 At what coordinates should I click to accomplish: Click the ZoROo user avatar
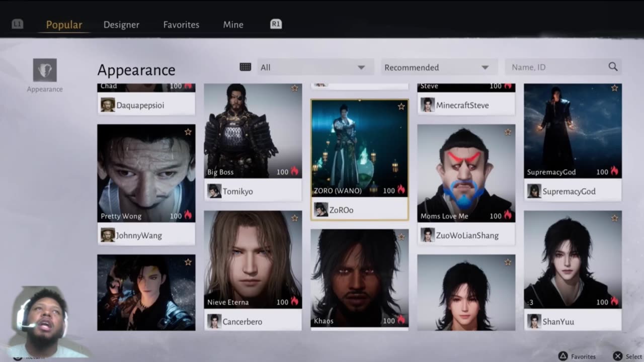(321, 210)
